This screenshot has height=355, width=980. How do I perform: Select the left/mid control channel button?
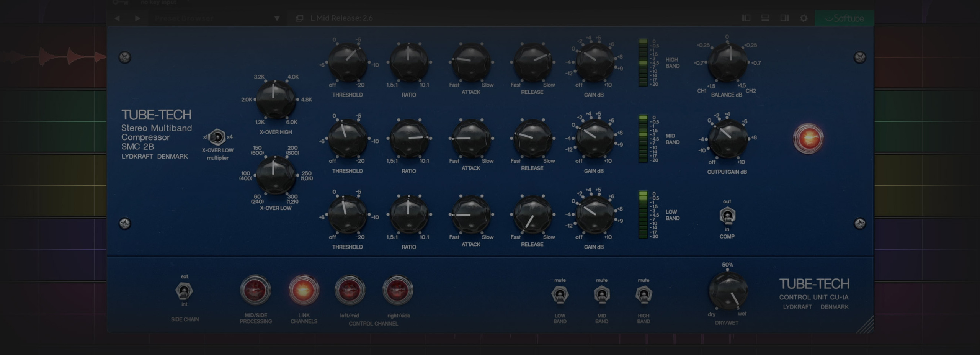(x=350, y=290)
